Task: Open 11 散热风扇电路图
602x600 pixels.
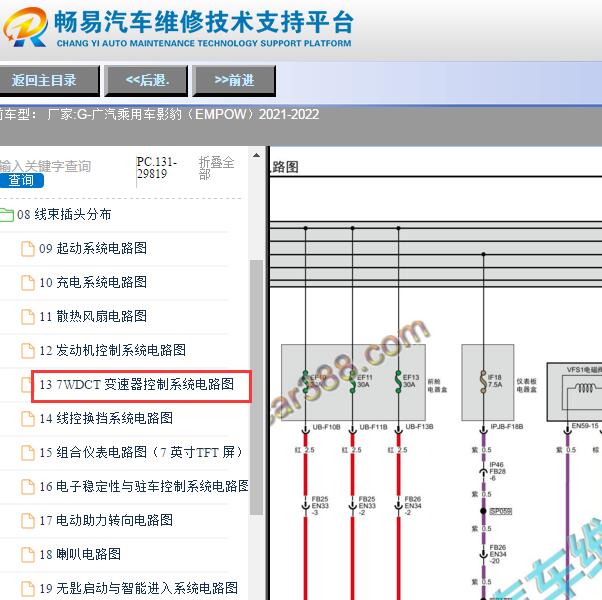Action: (93, 316)
